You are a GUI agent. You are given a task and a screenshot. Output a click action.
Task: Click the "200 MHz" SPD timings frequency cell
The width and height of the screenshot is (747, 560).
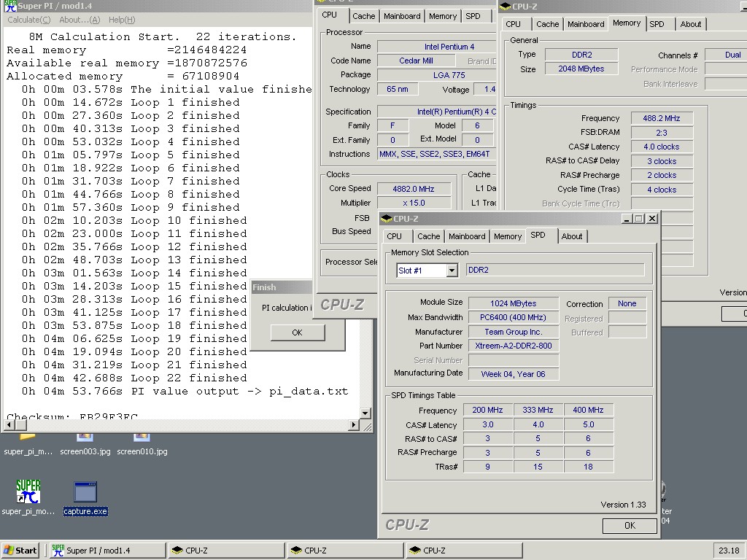point(487,410)
